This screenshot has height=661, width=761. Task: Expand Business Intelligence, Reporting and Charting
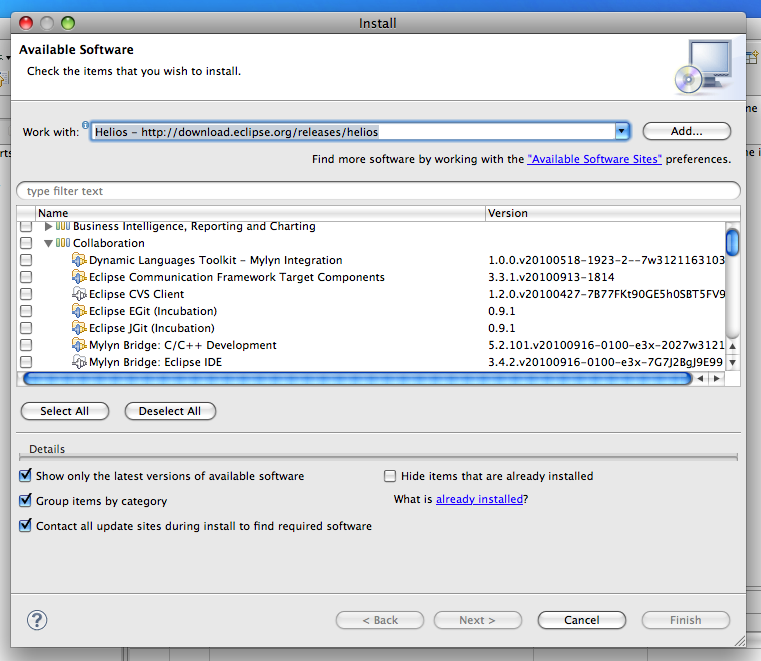(x=48, y=226)
